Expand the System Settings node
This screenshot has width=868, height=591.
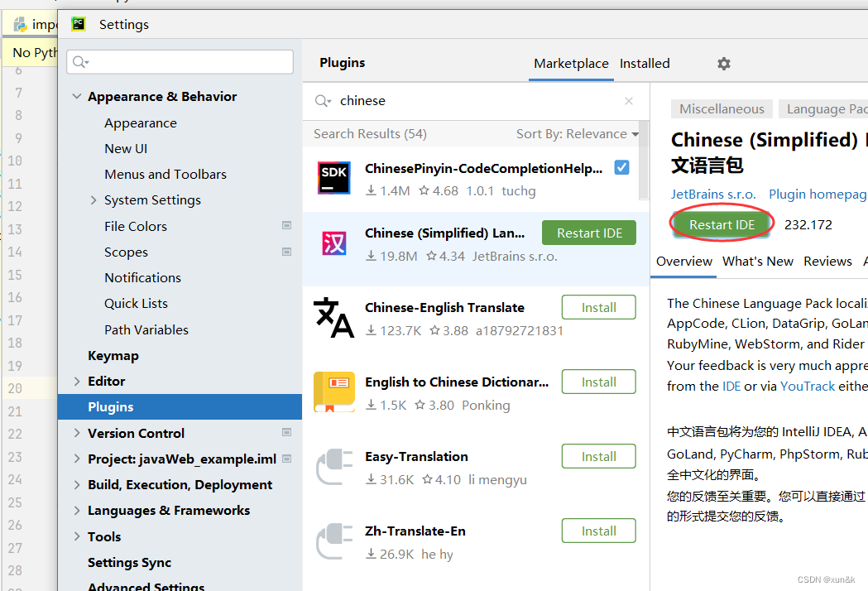[93, 200]
